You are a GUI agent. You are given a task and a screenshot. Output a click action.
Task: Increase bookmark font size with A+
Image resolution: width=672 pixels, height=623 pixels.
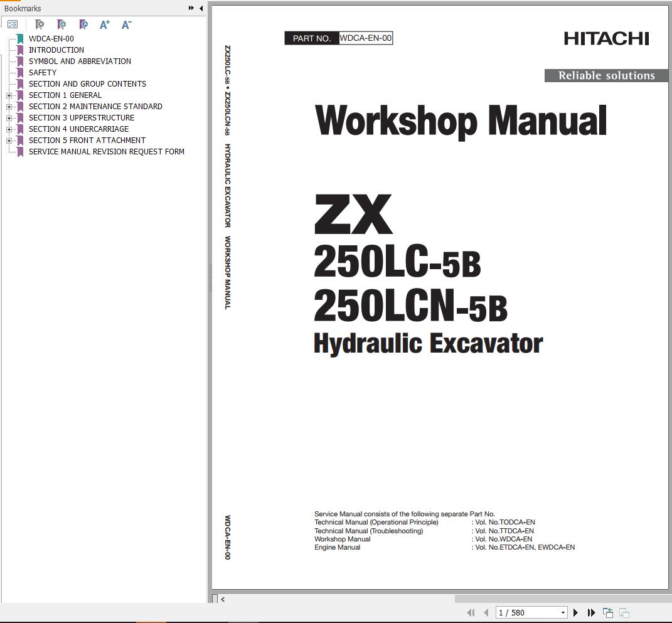point(105,24)
